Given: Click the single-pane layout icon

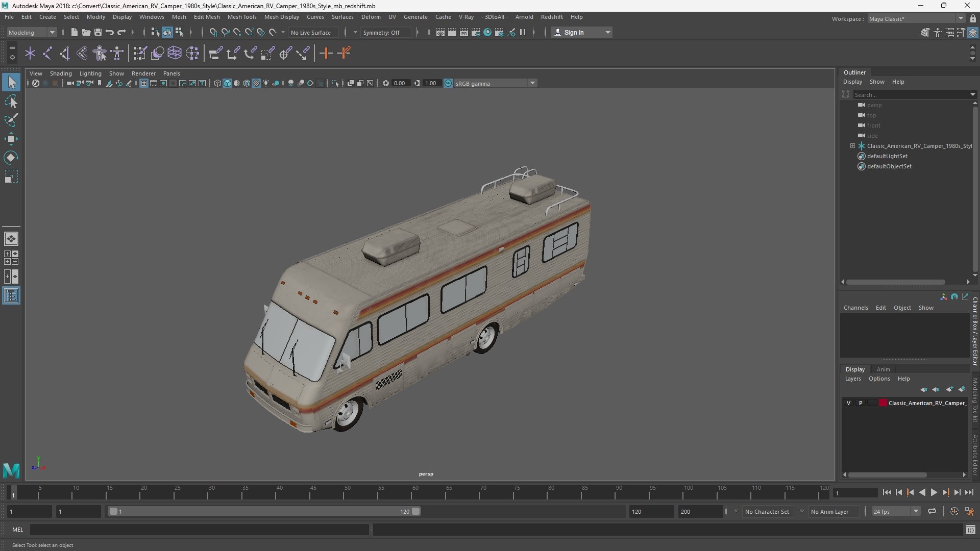Looking at the screenshot, I should pos(11,238).
